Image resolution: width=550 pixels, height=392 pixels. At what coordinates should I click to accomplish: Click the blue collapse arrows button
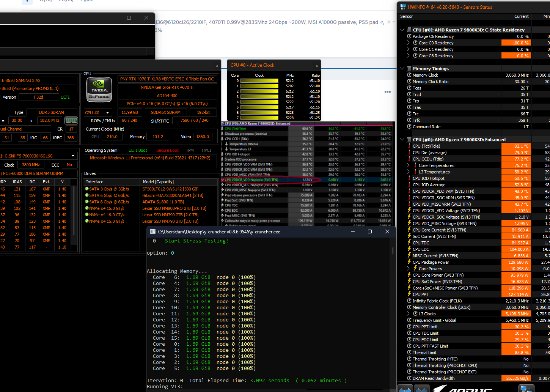pyautogui.click(x=421, y=389)
